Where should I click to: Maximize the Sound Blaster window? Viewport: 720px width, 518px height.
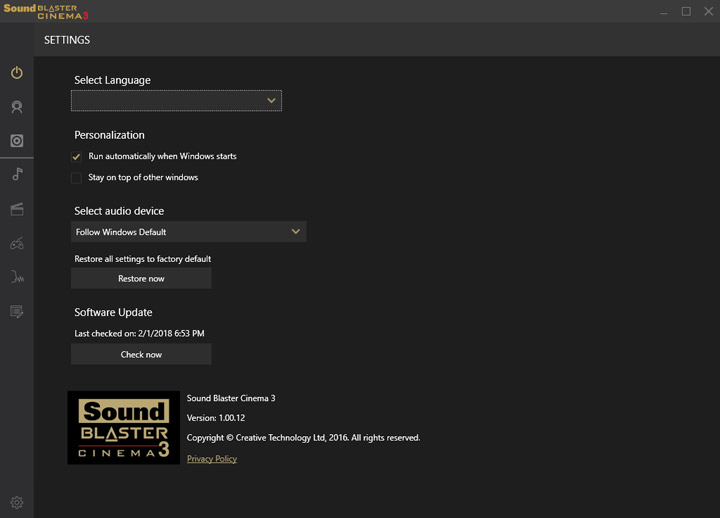pos(686,11)
